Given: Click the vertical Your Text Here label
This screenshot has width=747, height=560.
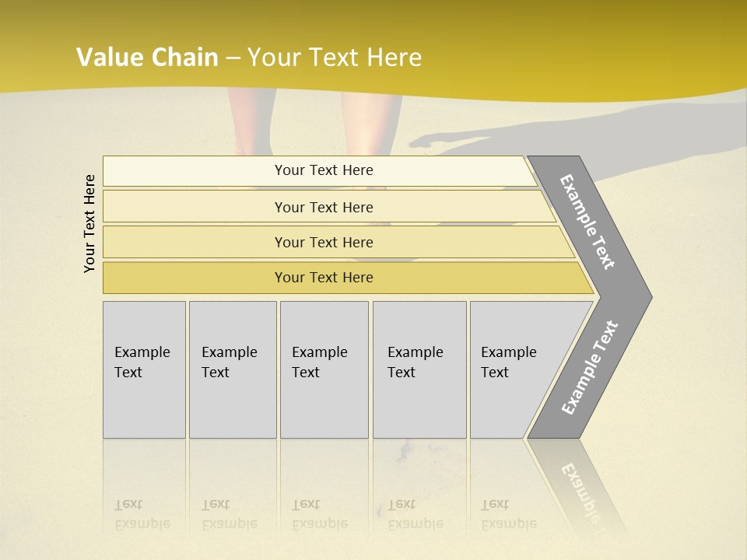Looking at the screenshot, I should coord(89,224).
